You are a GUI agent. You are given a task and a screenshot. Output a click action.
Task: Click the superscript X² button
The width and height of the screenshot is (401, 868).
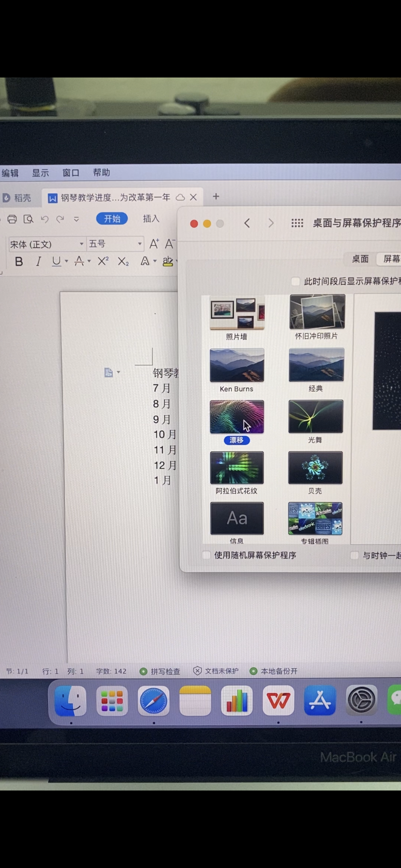103,262
